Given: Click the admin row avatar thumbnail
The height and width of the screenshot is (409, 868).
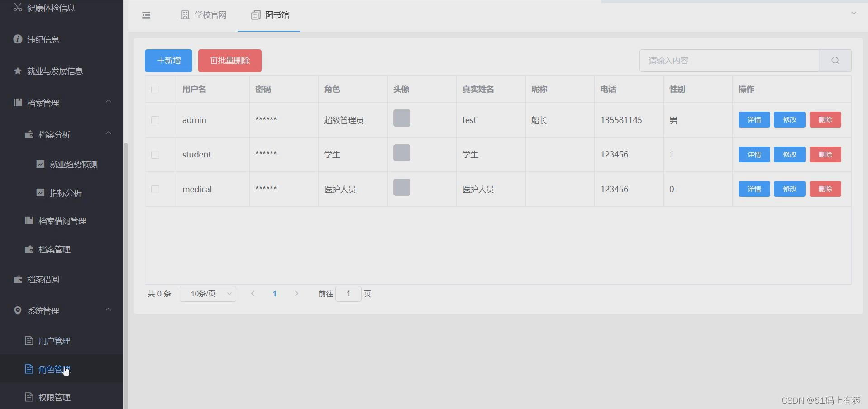Looking at the screenshot, I should click(x=402, y=118).
